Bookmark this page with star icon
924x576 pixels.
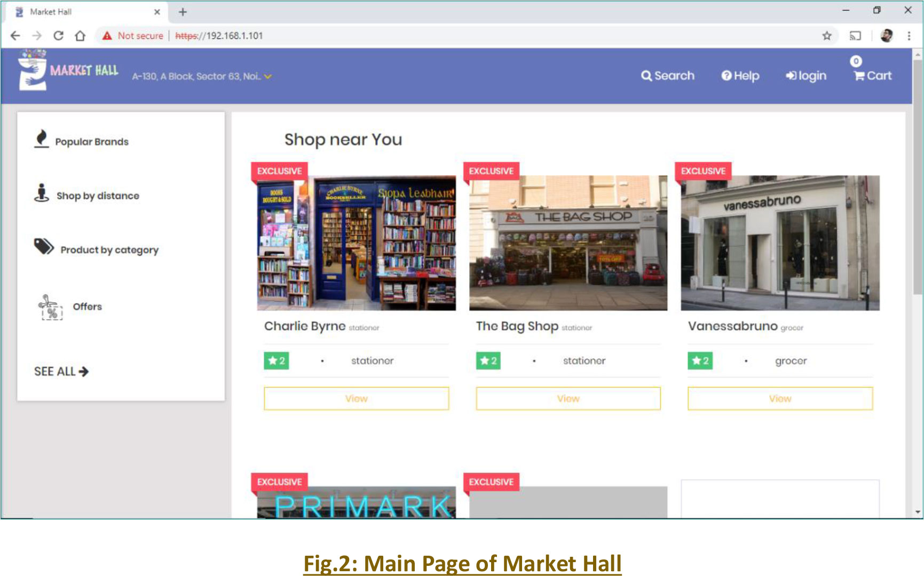[x=827, y=36]
